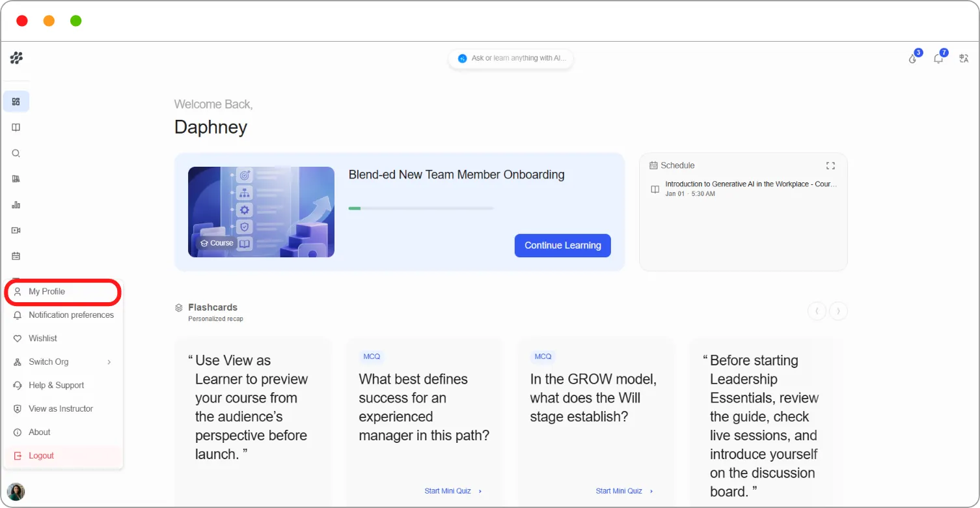This screenshot has height=508, width=980.
Task: Click the Schedule panel title
Action: 677,165
